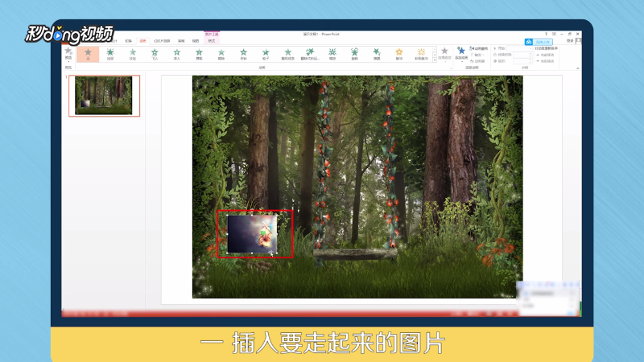Viewport: 644px width, 362px height.
Task: Apply the Swivel (旋转) animation effect
Action: click(354, 54)
